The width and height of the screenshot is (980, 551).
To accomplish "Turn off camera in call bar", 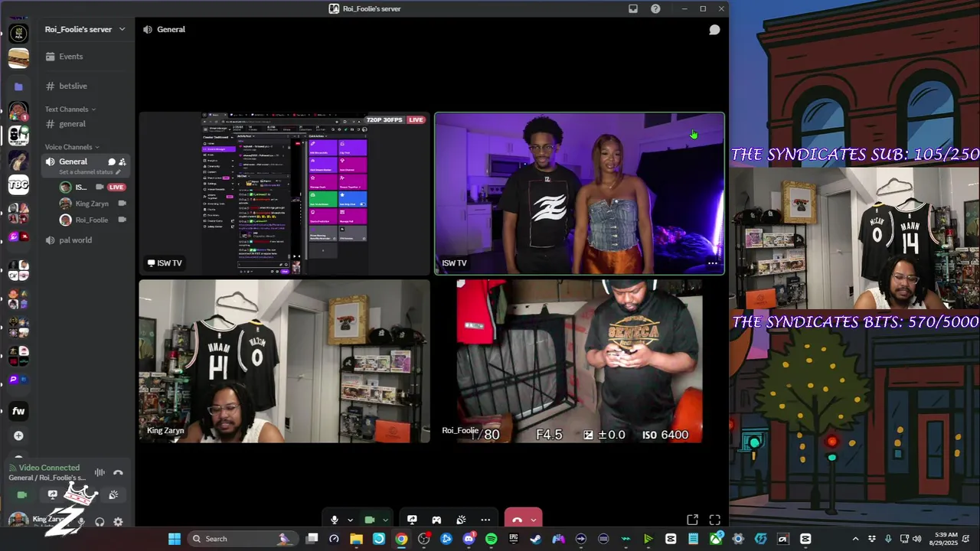I will tap(370, 520).
